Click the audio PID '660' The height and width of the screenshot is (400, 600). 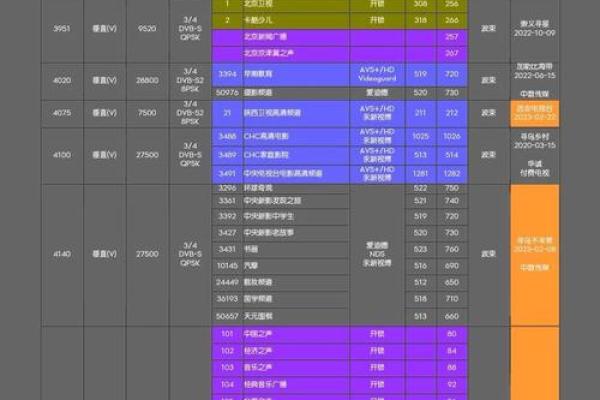tap(452, 316)
